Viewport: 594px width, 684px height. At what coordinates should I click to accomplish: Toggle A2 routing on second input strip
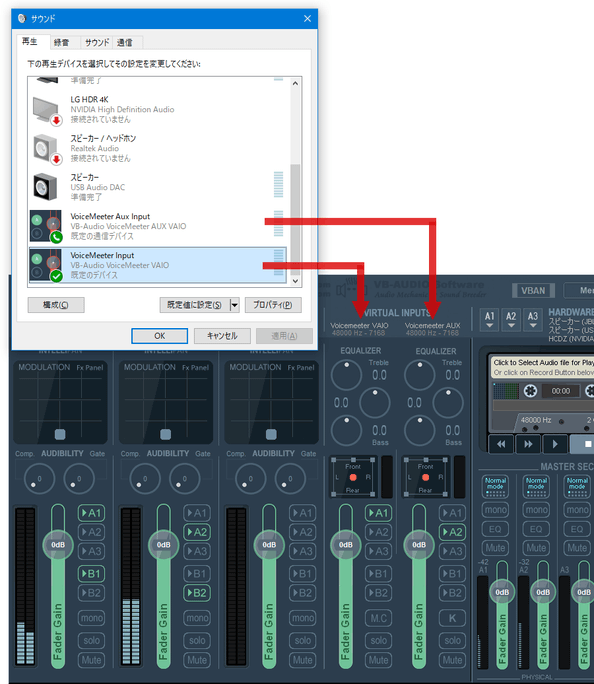[x=197, y=532]
